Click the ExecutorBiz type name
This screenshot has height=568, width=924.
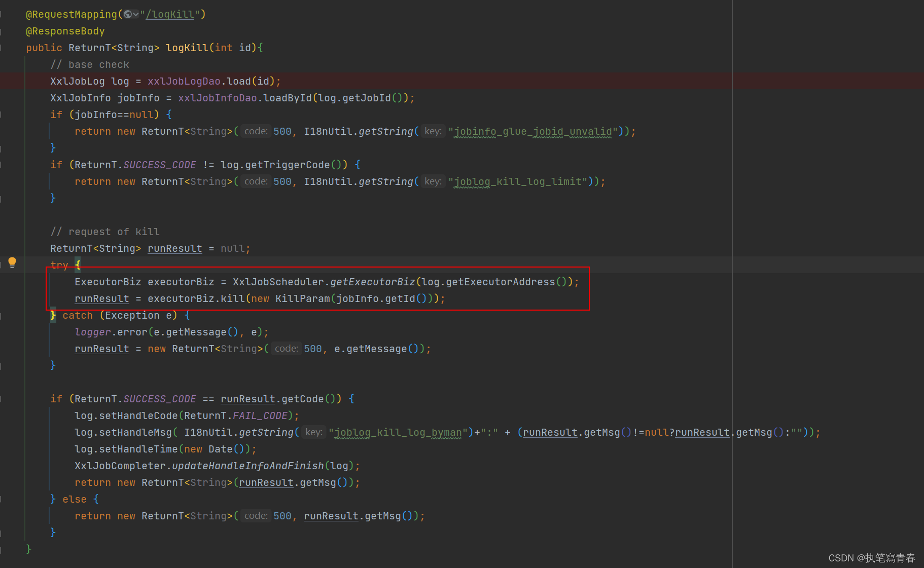point(108,282)
